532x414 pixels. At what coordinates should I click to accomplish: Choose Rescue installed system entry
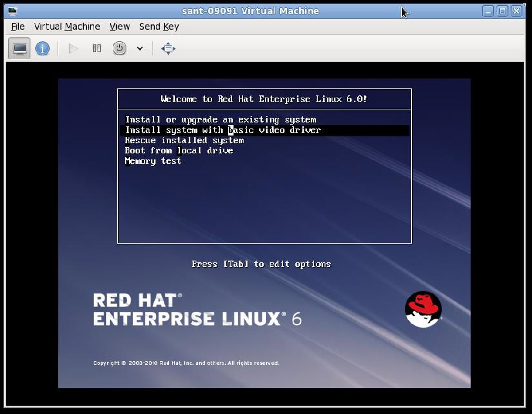click(184, 140)
